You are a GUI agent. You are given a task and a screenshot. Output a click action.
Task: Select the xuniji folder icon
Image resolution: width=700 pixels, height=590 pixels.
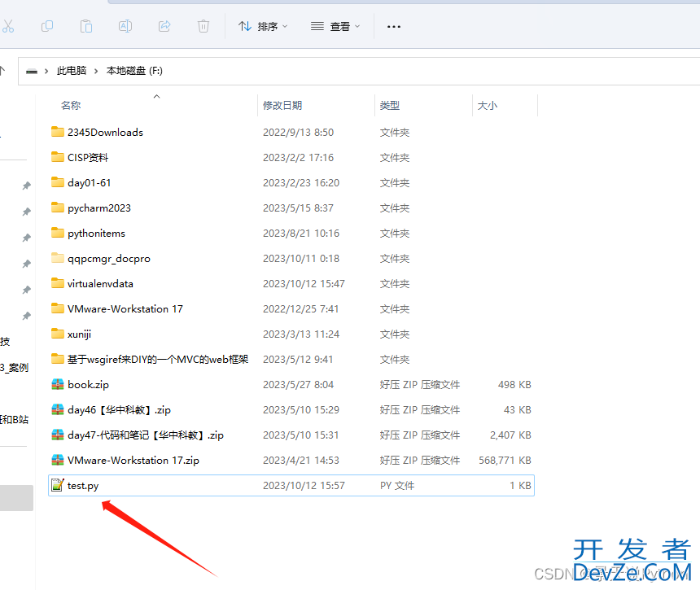[58, 334]
